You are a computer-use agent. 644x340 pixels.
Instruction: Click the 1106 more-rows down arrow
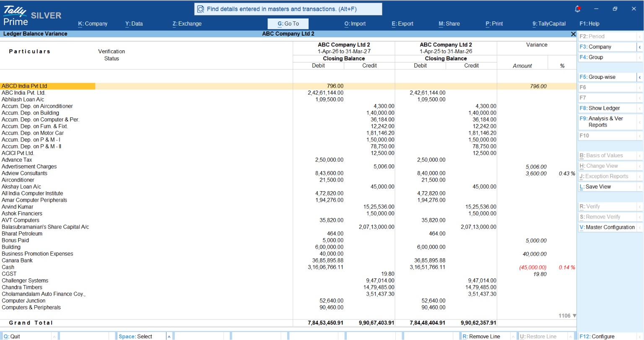574,316
